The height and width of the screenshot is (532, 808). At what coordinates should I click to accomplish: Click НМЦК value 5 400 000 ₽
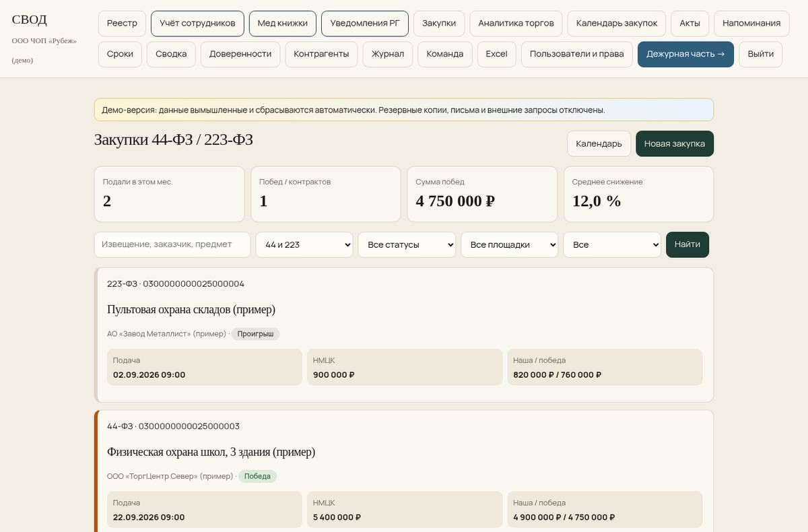click(x=337, y=517)
